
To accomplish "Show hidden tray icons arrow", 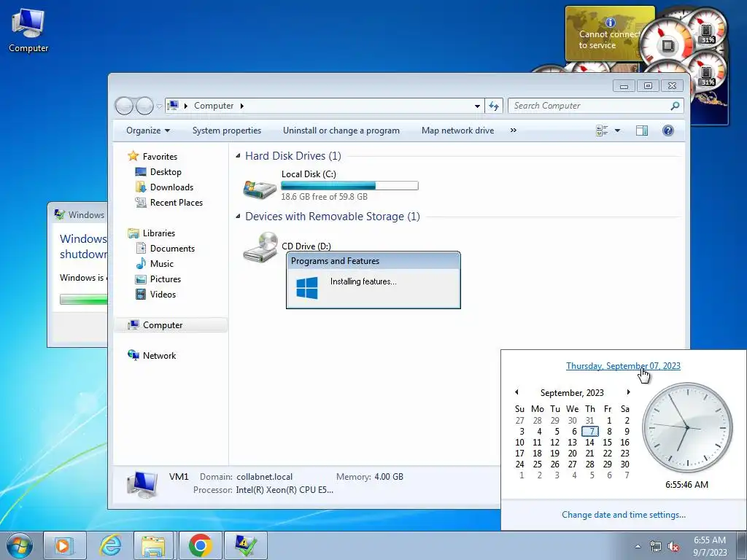I will click(638, 546).
